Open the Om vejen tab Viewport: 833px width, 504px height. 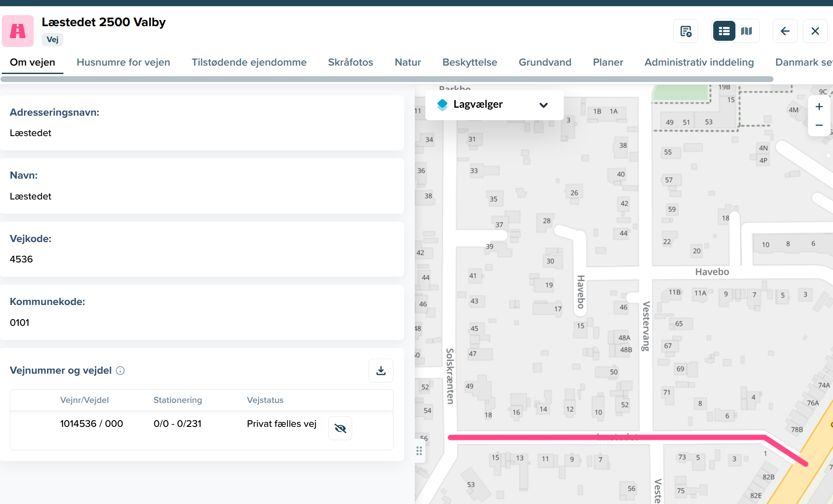tap(32, 62)
